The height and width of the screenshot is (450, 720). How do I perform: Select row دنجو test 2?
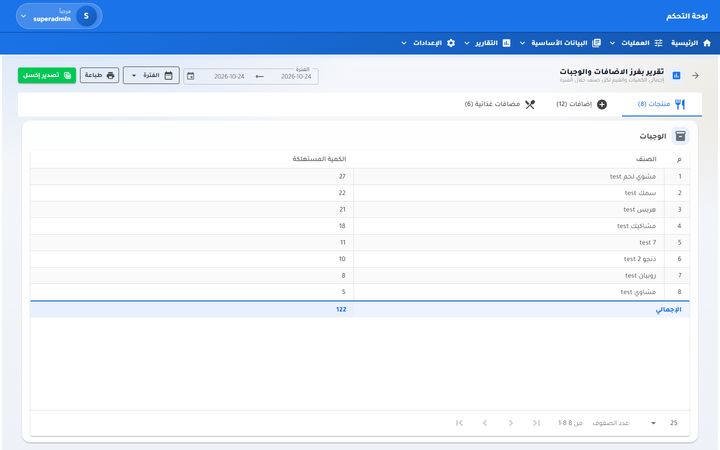[x=360, y=259]
